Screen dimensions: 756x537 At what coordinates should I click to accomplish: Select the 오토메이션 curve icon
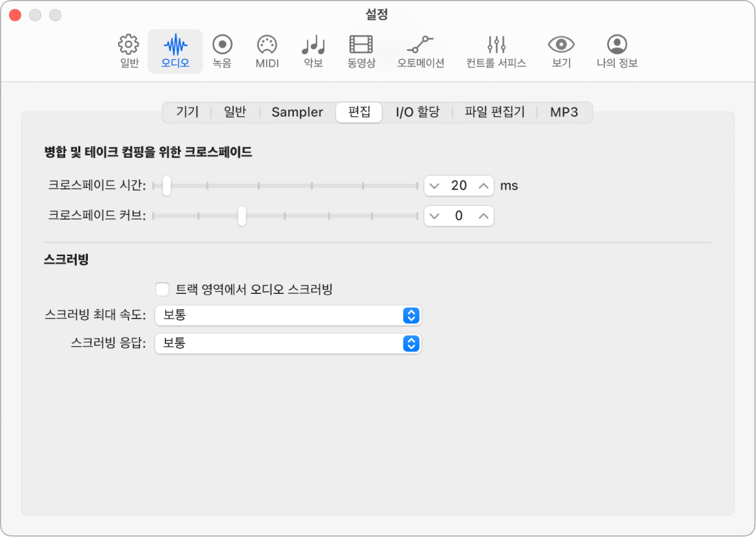(x=420, y=51)
